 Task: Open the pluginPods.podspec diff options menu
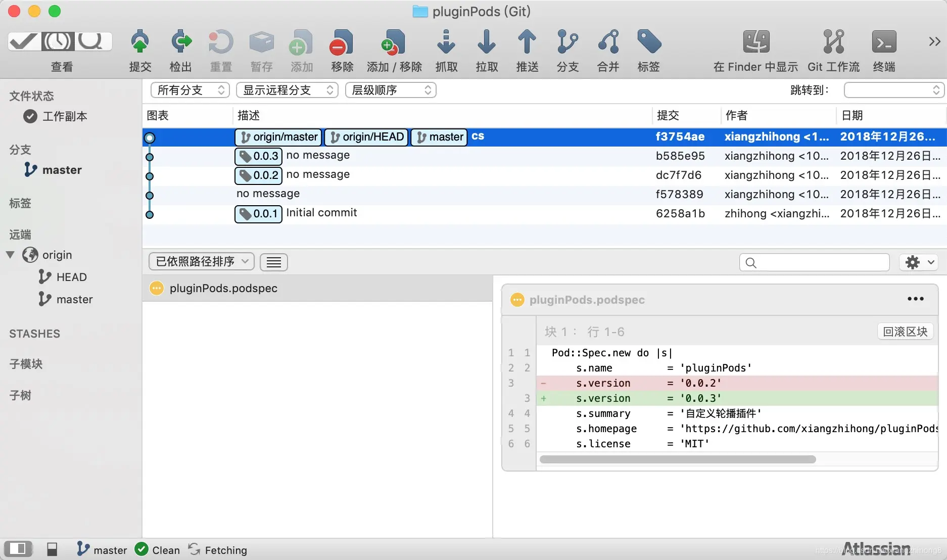pyautogui.click(x=916, y=299)
